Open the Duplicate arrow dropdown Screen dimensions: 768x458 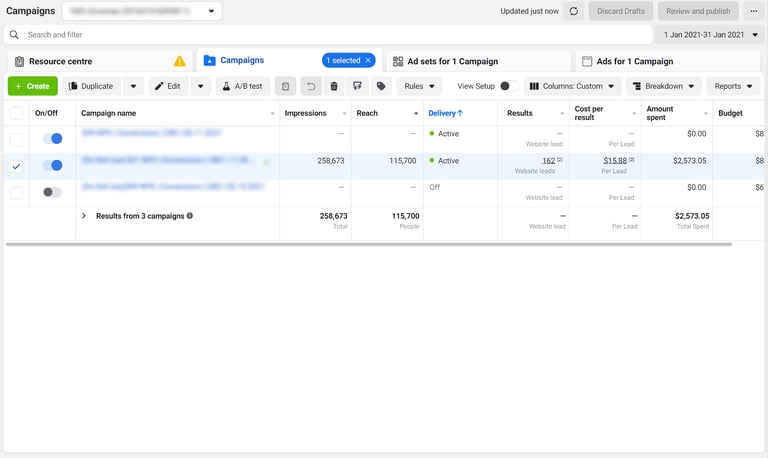coord(133,86)
